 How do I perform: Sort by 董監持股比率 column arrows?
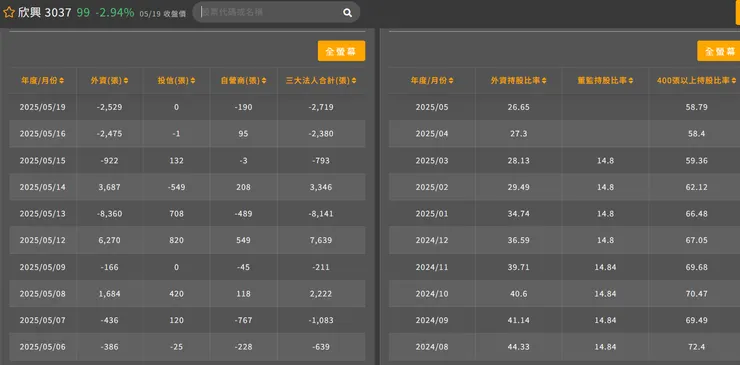coord(631,81)
